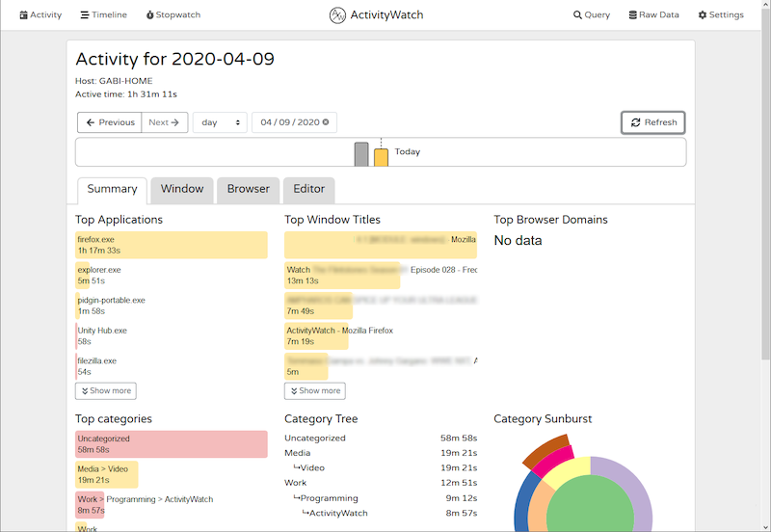Open the Activity view in navbar

click(x=40, y=14)
